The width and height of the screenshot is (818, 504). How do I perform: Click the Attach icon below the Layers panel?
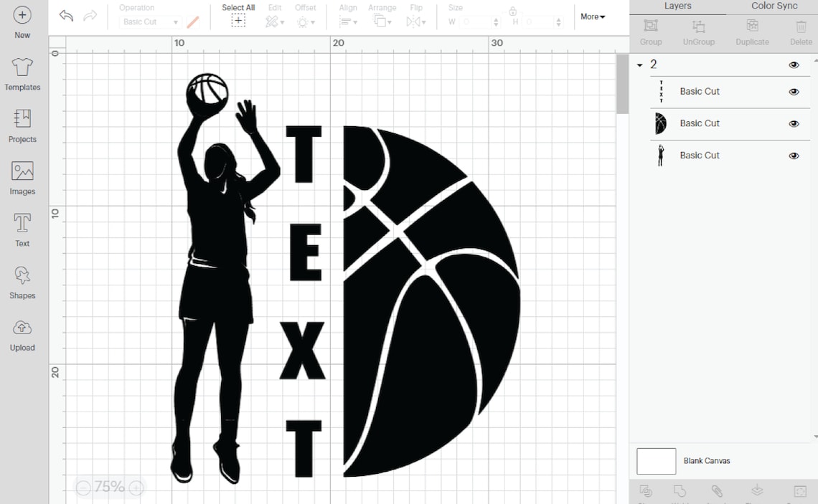point(718,492)
